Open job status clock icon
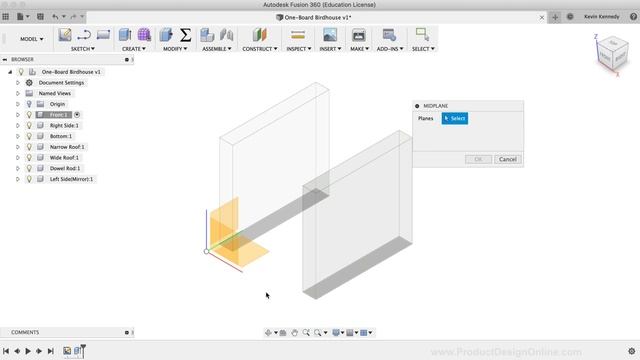 (x=570, y=17)
